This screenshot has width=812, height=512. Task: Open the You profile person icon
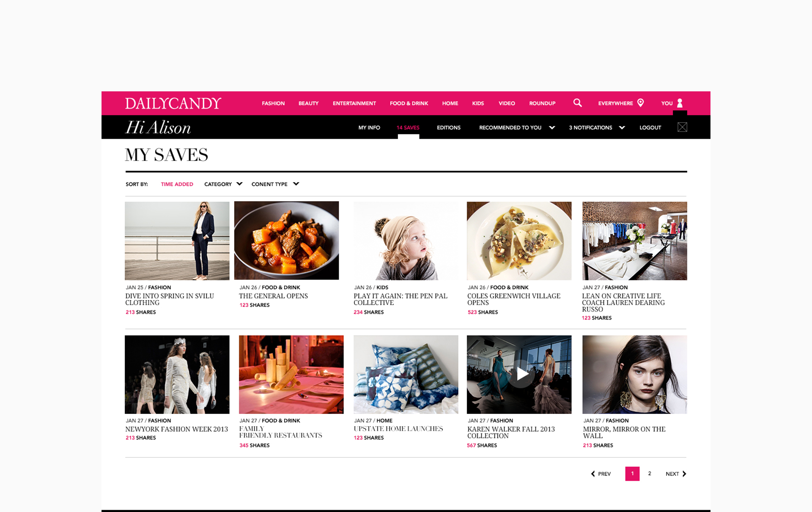680,103
